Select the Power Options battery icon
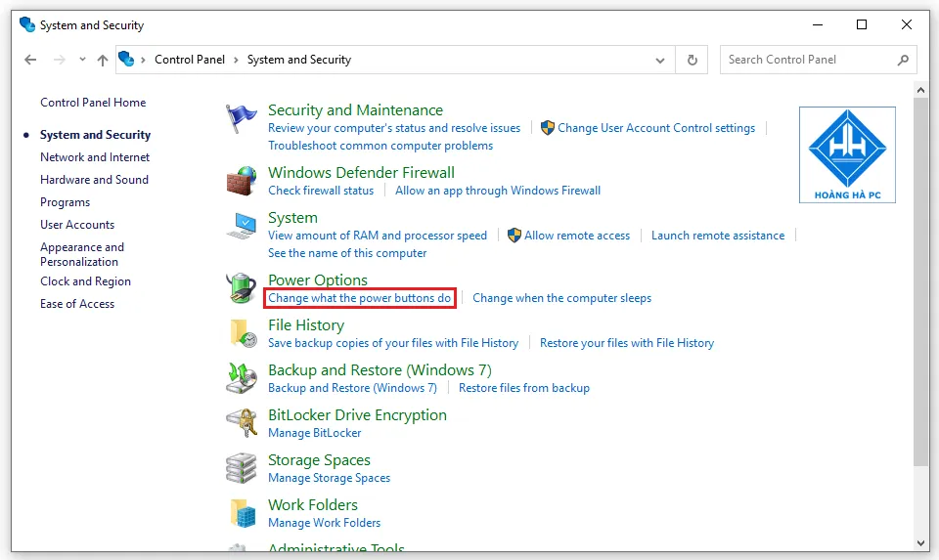This screenshot has height=560, width=939. (241, 288)
